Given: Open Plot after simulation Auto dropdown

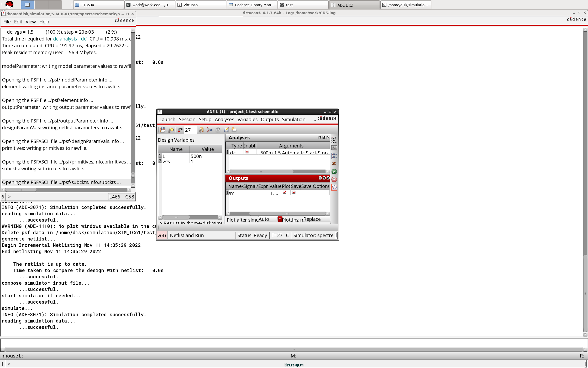Looking at the screenshot, I should tap(270, 219).
